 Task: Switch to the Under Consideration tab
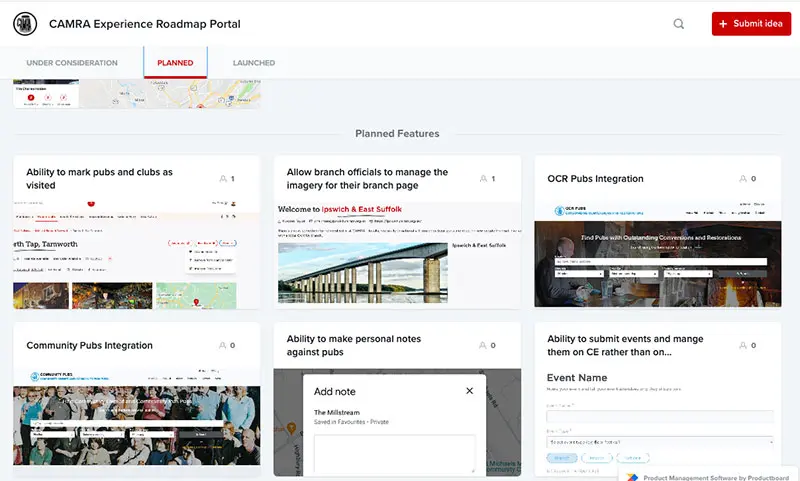pos(72,63)
